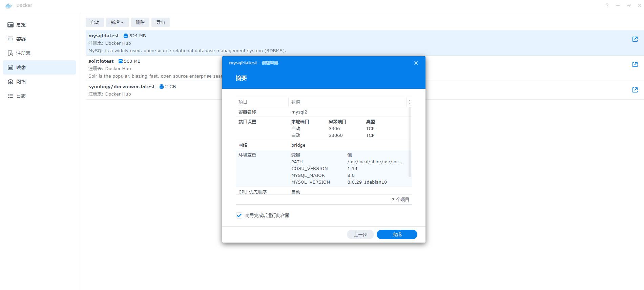Open external link for mysql:latest image

635,39
